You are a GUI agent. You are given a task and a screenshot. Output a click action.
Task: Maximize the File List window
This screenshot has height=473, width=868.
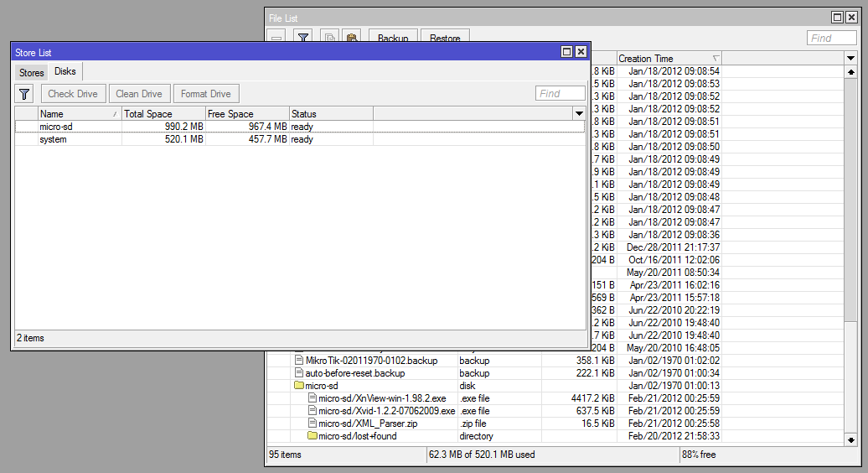coord(838,17)
